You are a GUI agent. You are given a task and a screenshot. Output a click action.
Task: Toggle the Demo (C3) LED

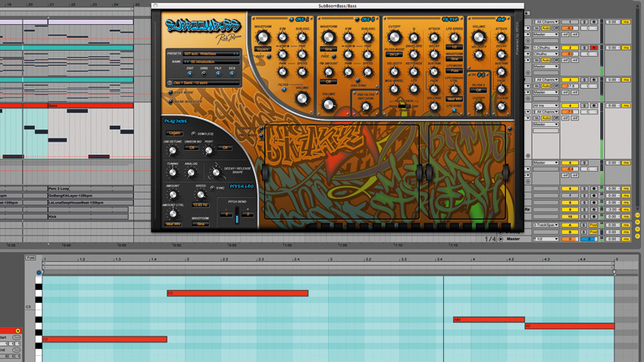(193, 134)
